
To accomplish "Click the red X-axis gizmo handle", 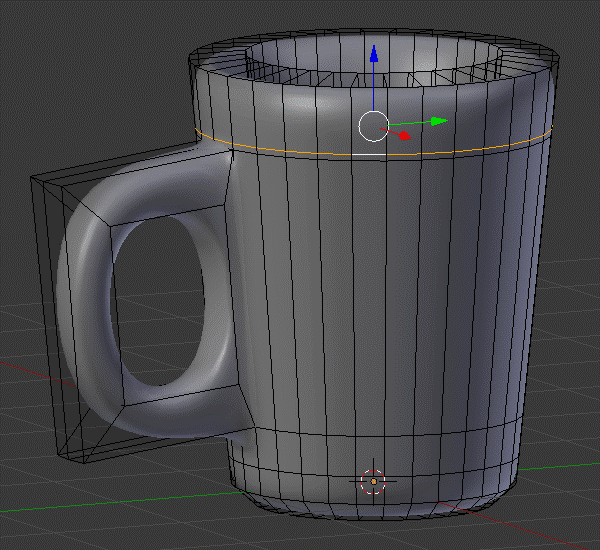I will pyautogui.click(x=404, y=135).
